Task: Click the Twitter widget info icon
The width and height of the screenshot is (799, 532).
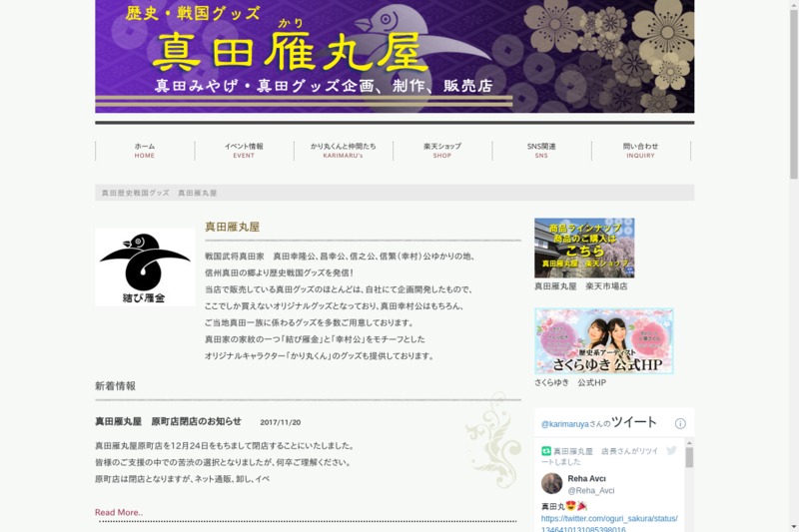Action: 680,423
